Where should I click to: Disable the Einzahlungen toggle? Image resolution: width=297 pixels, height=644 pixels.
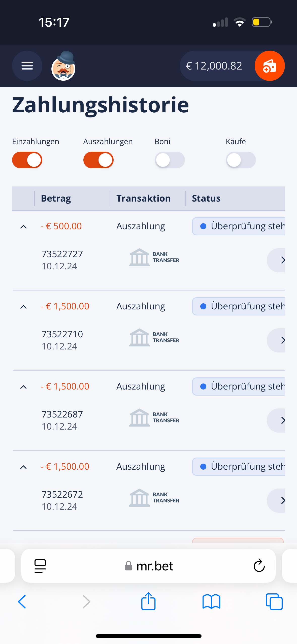[x=27, y=160]
